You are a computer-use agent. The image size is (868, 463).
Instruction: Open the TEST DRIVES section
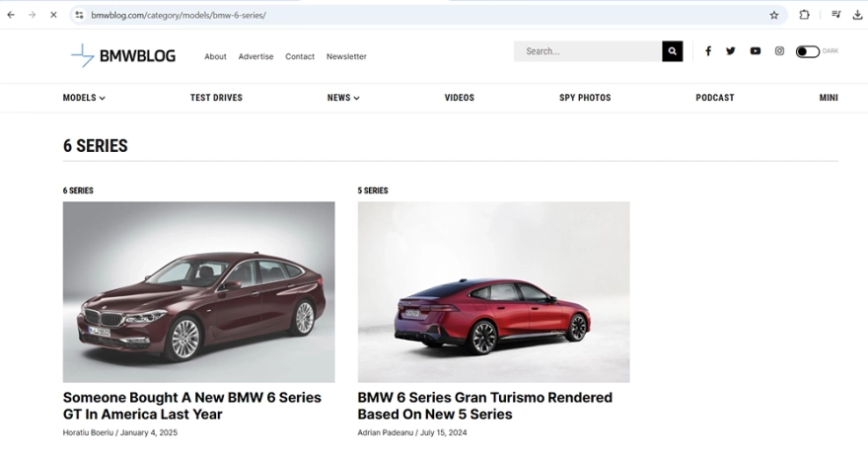(216, 98)
